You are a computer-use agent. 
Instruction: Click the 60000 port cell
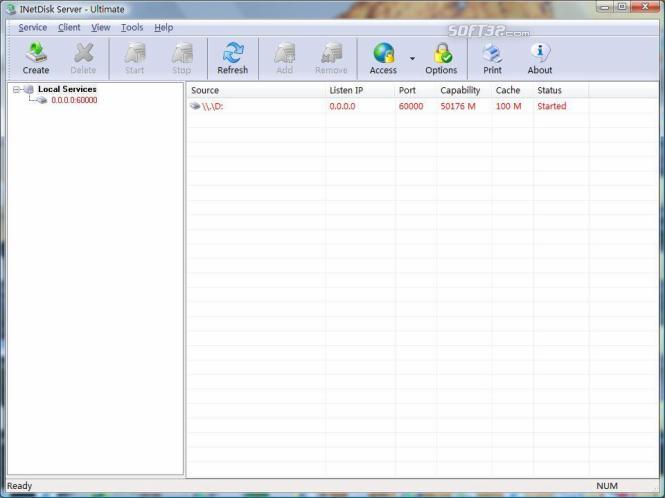(411, 106)
